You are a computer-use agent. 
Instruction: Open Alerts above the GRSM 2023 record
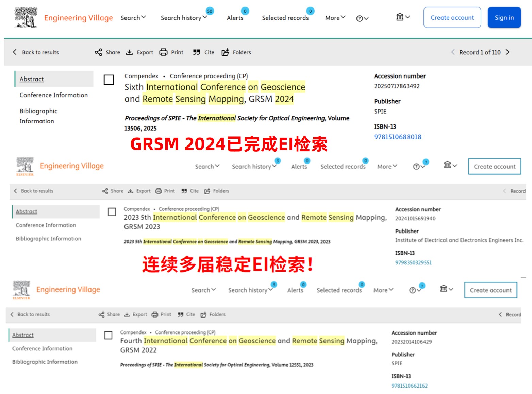[x=299, y=167]
